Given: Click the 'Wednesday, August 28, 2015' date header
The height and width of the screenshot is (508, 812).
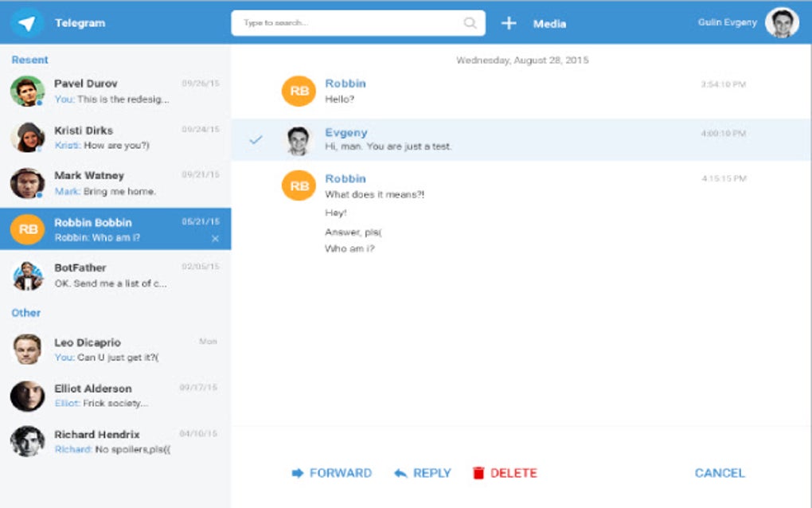Looking at the screenshot, I should point(522,60).
